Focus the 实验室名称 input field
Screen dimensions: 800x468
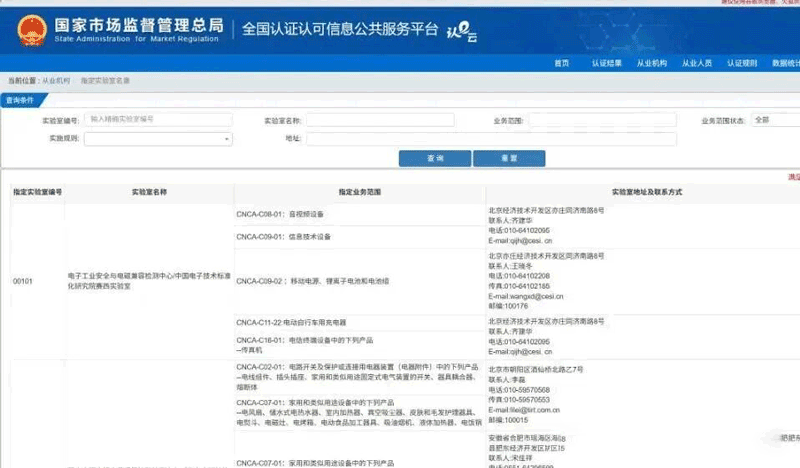[x=380, y=120]
